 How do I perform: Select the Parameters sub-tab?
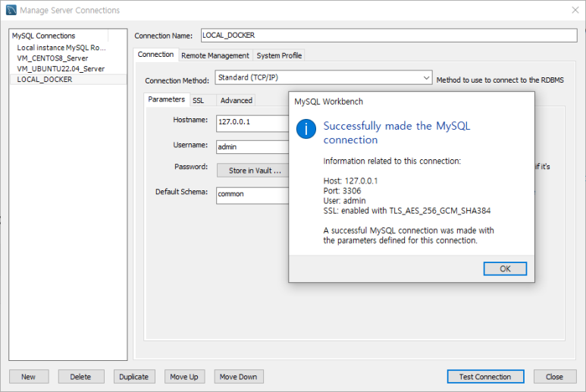click(x=166, y=99)
